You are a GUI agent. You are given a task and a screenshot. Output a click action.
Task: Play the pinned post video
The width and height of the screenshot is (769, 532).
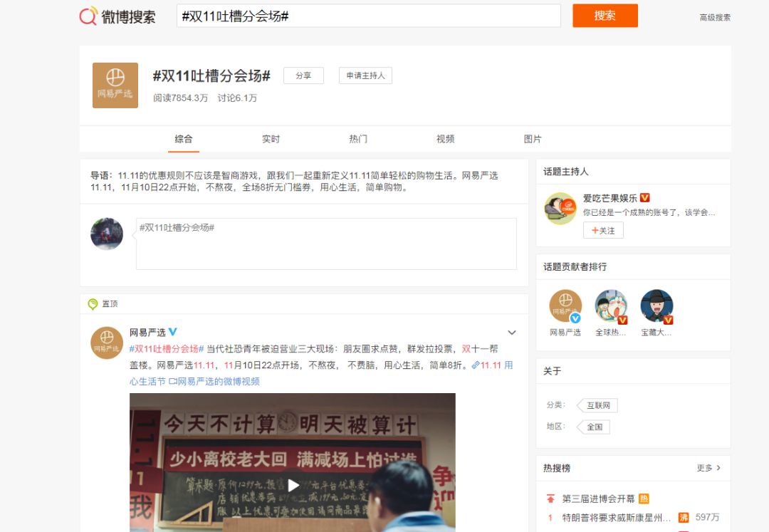point(293,485)
